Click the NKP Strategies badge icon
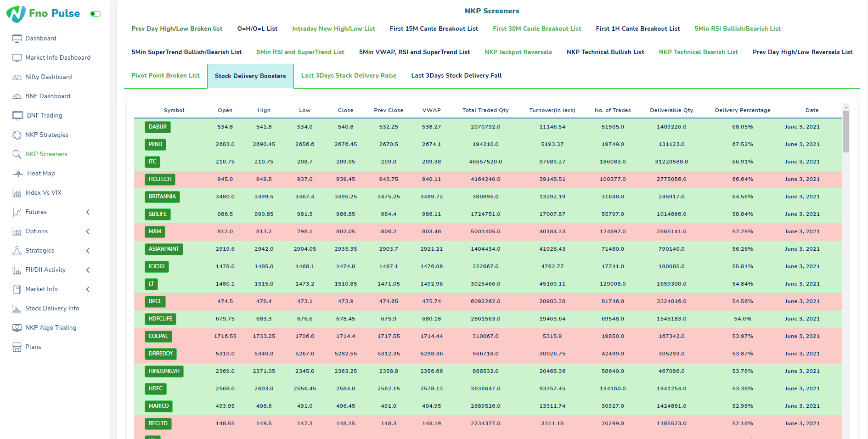Image resolution: width=868 pixels, height=439 pixels. (17, 135)
